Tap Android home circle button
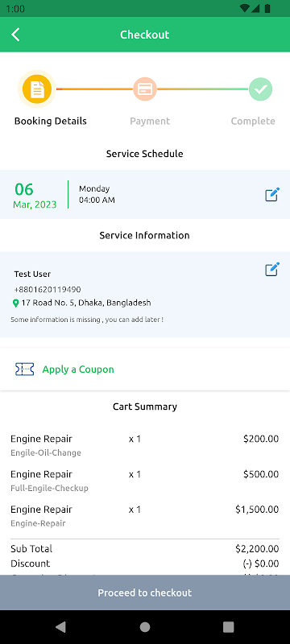Image resolution: width=290 pixels, height=644 pixels. (x=145, y=627)
